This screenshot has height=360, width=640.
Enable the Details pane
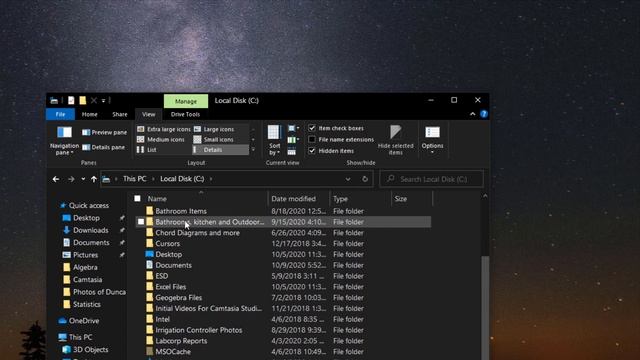104,147
